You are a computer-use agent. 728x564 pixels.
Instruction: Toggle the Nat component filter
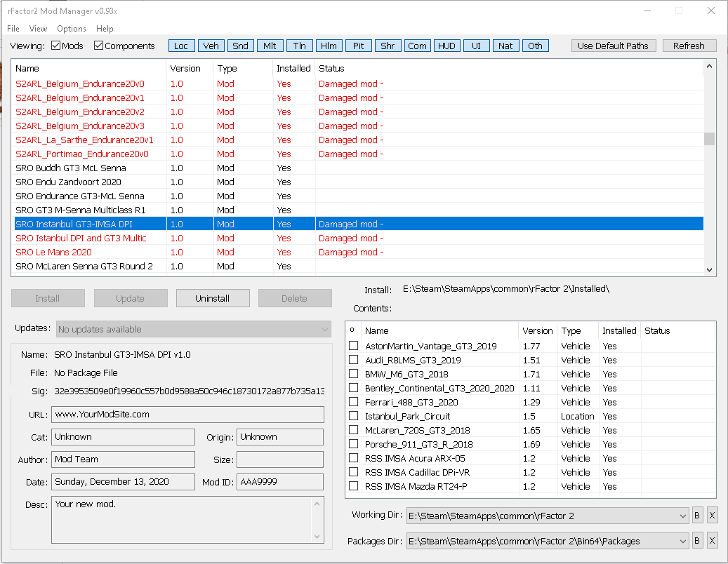(505, 46)
